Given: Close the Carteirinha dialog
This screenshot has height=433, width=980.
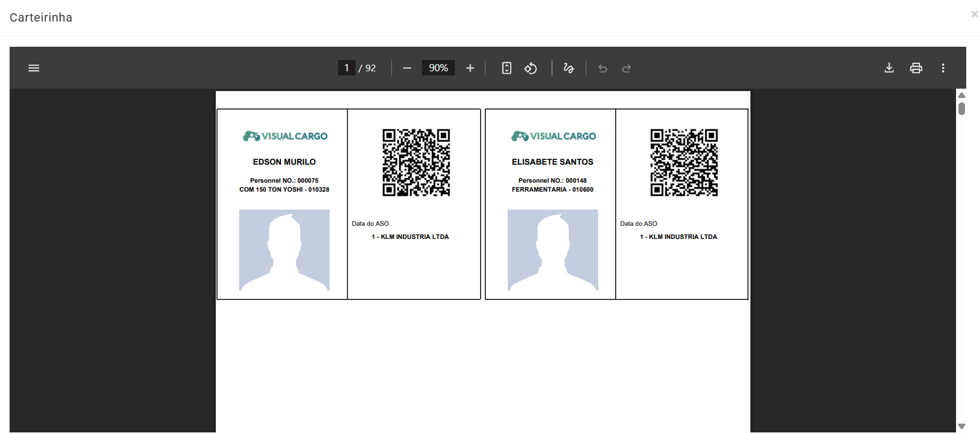Looking at the screenshot, I should tap(974, 14).
